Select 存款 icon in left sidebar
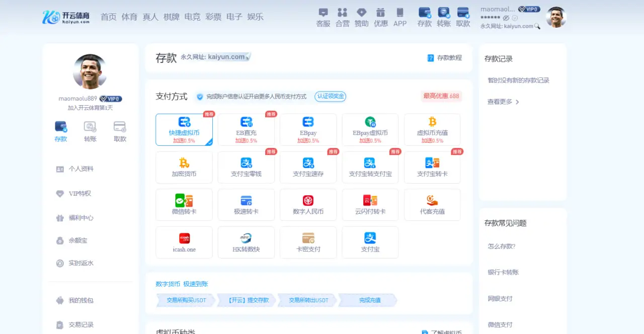This screenshot has width=644, height=334. [60, 132]
